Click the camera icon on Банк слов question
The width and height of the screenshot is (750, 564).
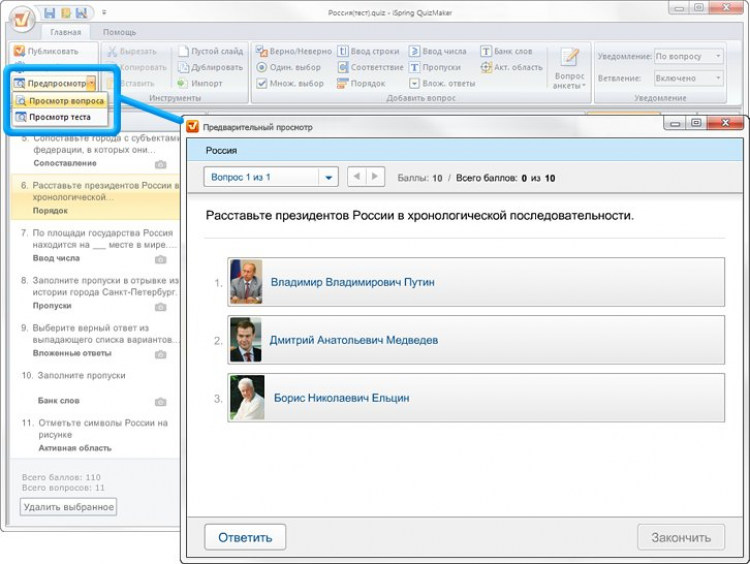click(161, 402)
